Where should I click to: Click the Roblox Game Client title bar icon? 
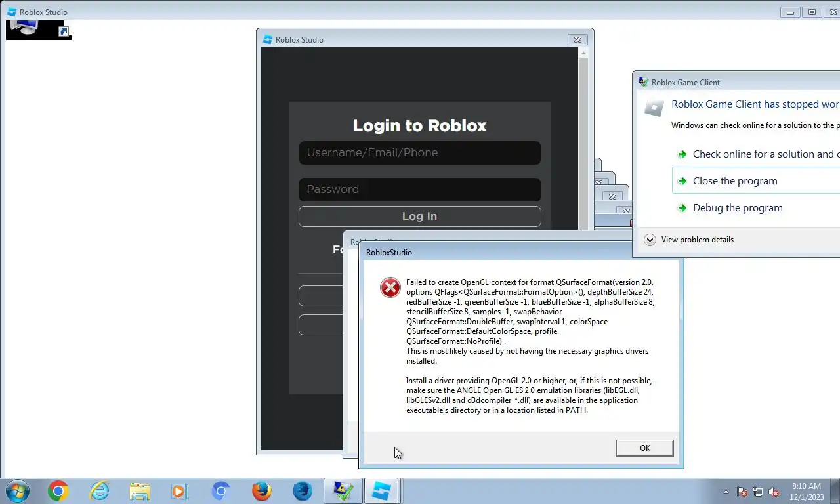[x=643, y=82]
